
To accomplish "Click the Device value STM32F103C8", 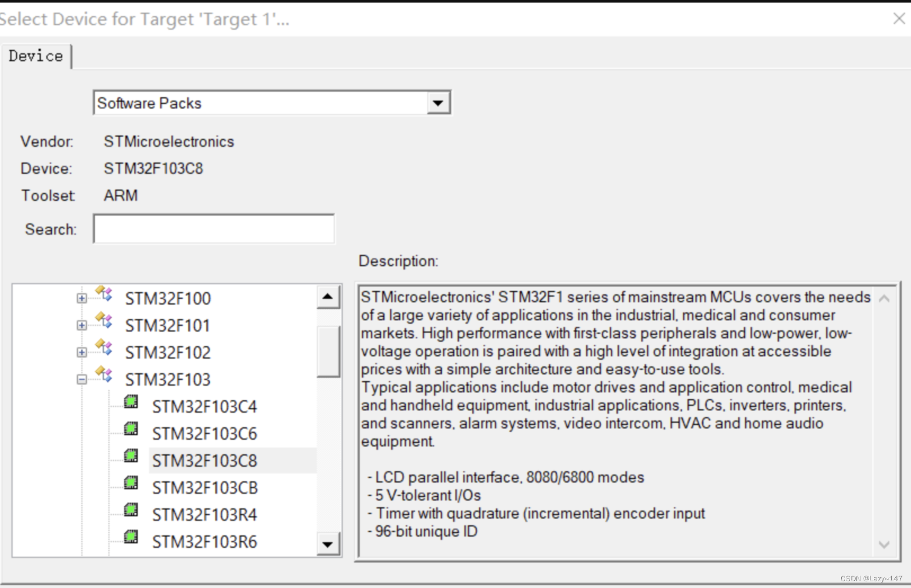I will (153, 168).
